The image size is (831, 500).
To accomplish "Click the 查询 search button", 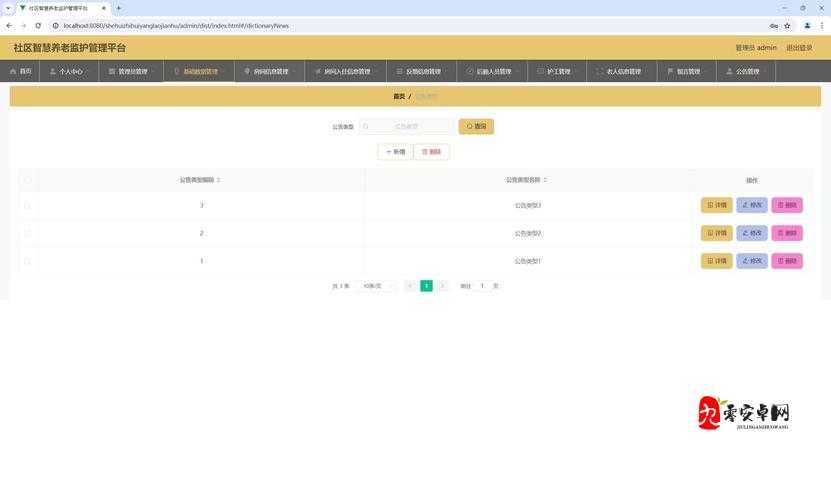I will 476,127.
